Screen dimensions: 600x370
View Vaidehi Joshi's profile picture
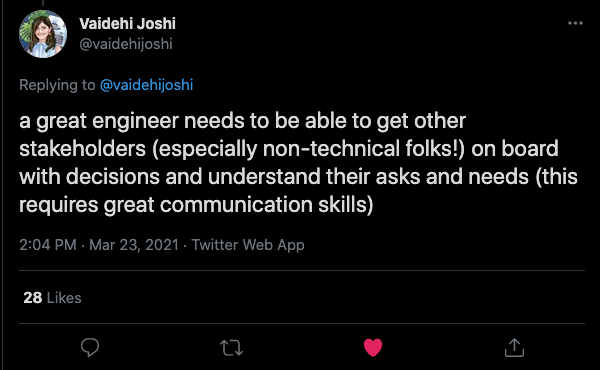[x=43, y=34]
